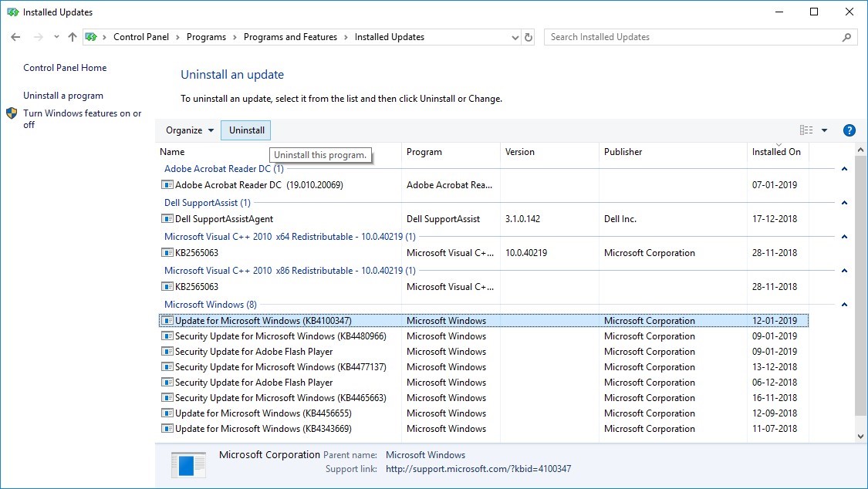Click the scroll down arrow of list

coord(860,437)
